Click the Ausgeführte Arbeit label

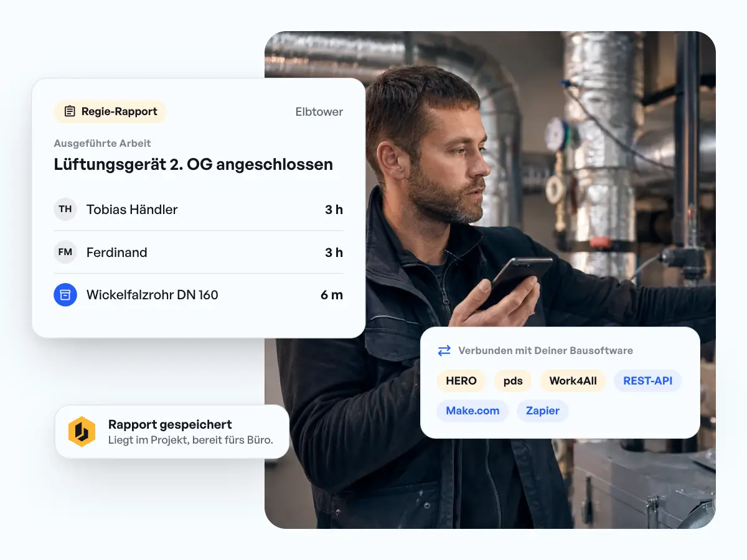coord(103,143)
